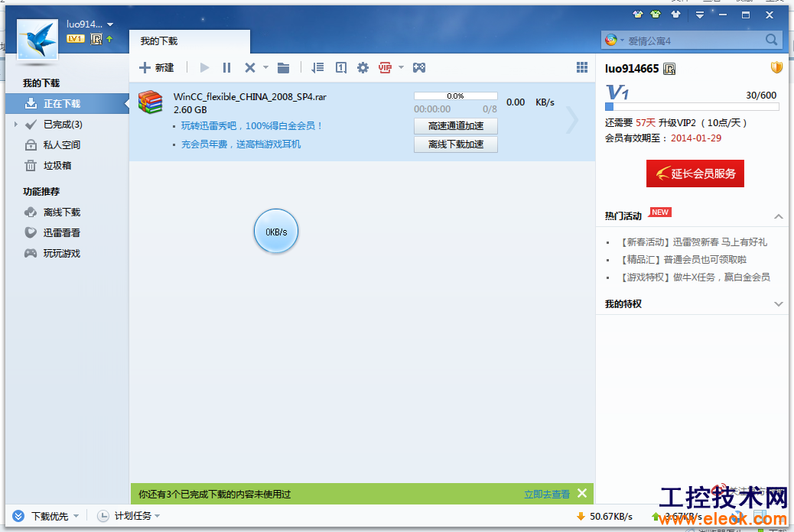Open the search engine selector dropdown

[x=622, y=40]
